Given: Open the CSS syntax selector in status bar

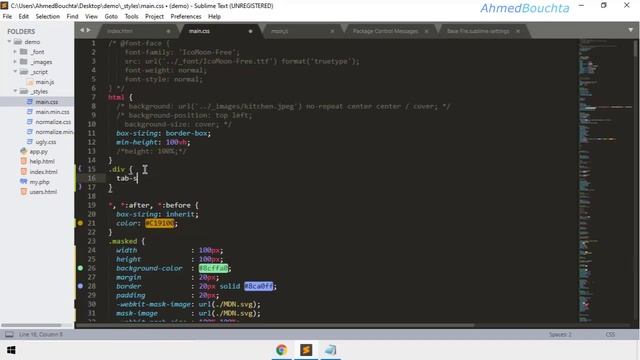Looking at the screenshot, I should click(x=610, y=334).
